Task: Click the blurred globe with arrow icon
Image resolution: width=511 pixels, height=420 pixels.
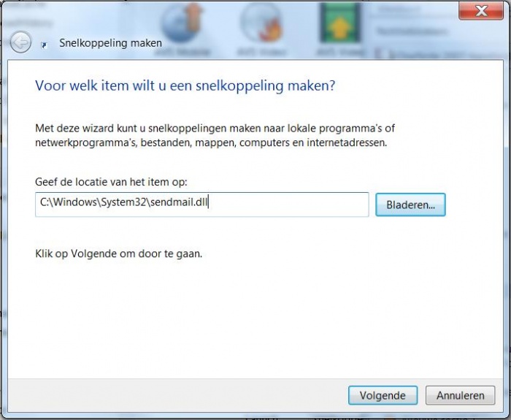Action: point(182,23)
